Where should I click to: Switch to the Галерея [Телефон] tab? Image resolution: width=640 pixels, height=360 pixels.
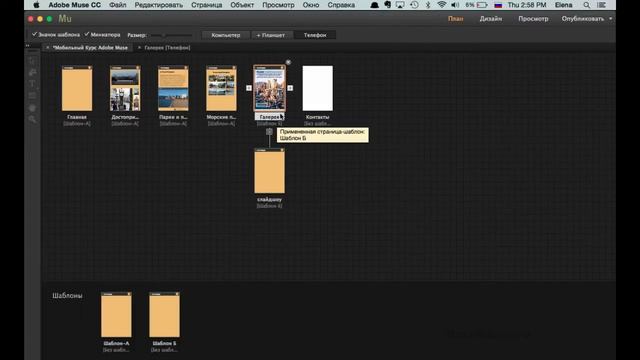click(167, 48)
